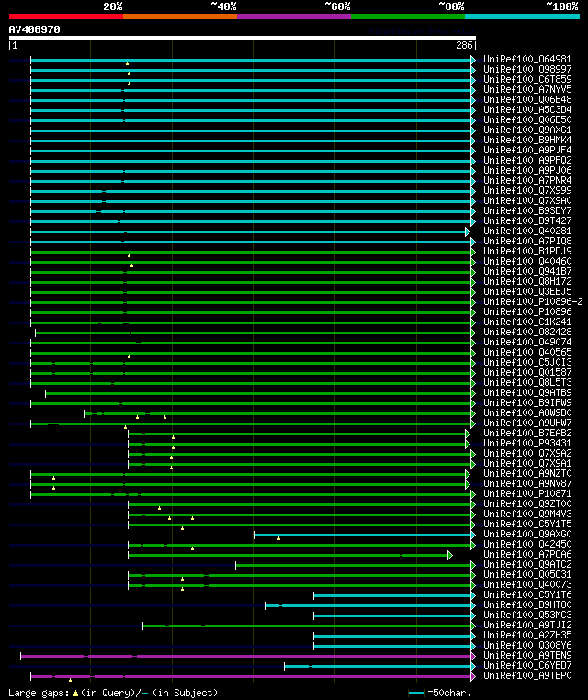Select the UniRef100_A7PIQ8 hit name
This screenshot has height=700, width=588.
click(x=527, y=241)
